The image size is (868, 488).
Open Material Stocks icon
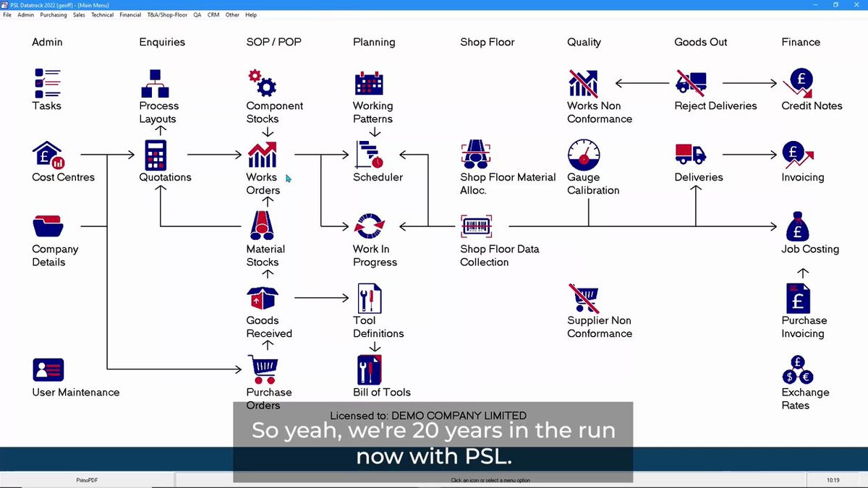pos(262,226)
